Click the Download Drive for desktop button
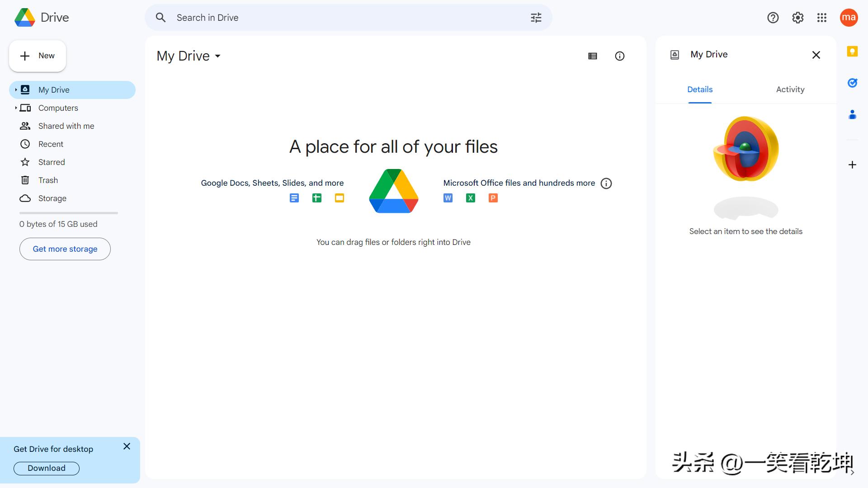 47,468
